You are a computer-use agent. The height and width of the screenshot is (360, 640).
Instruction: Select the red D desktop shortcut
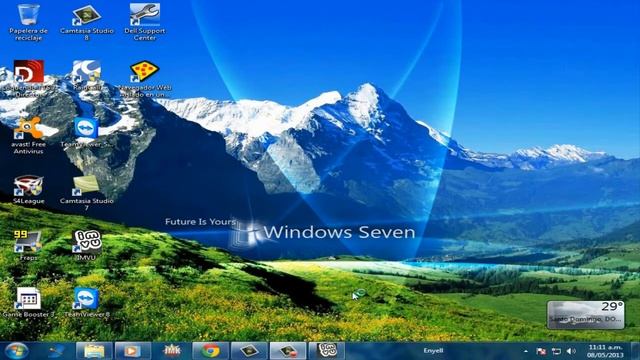(x=28, y=78)
